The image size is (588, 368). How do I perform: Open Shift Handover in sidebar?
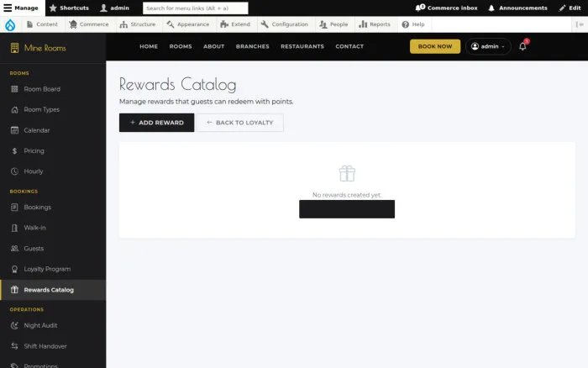tap(53, 346)
